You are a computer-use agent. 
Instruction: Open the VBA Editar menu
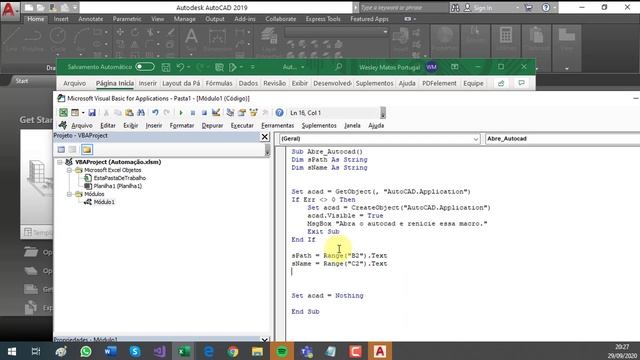tap(108, 125)
